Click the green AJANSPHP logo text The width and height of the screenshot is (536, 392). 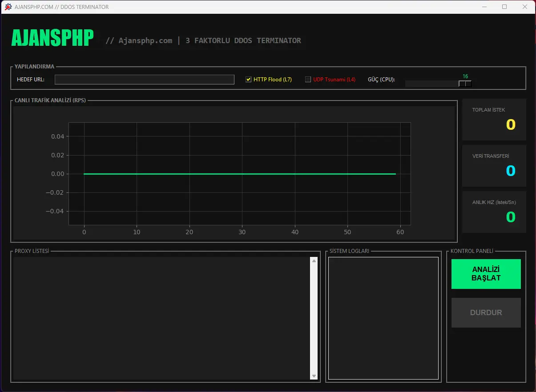[x=52, y=38]
